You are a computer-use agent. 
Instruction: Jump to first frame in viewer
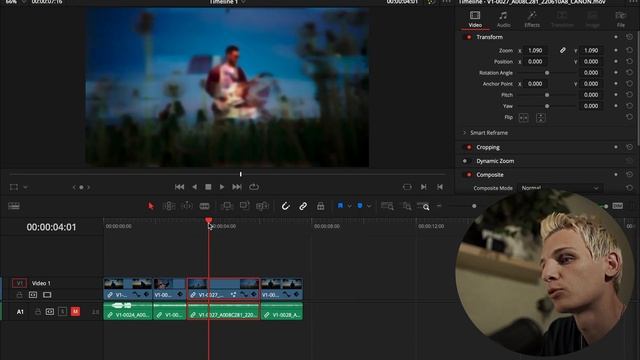[179, 187]
